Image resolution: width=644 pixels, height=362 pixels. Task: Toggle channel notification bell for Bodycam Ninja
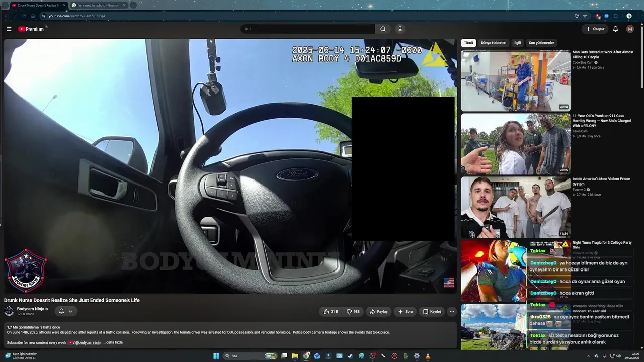61,311
